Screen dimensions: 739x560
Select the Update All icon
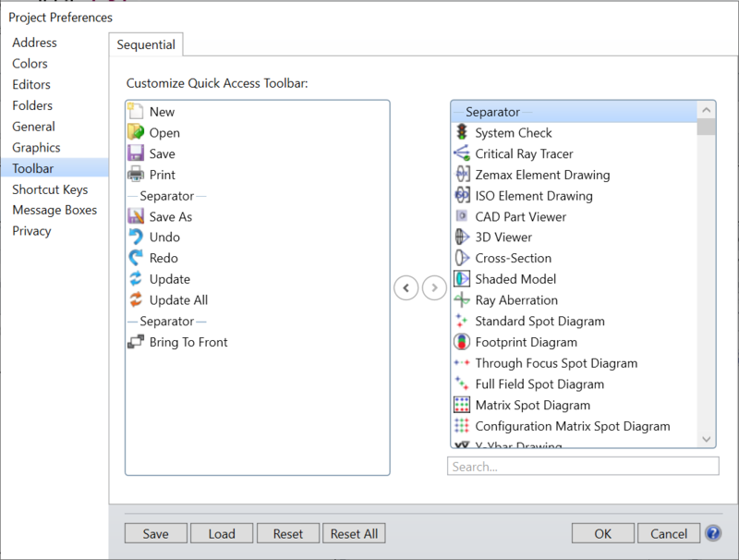(x=136, y=300)
